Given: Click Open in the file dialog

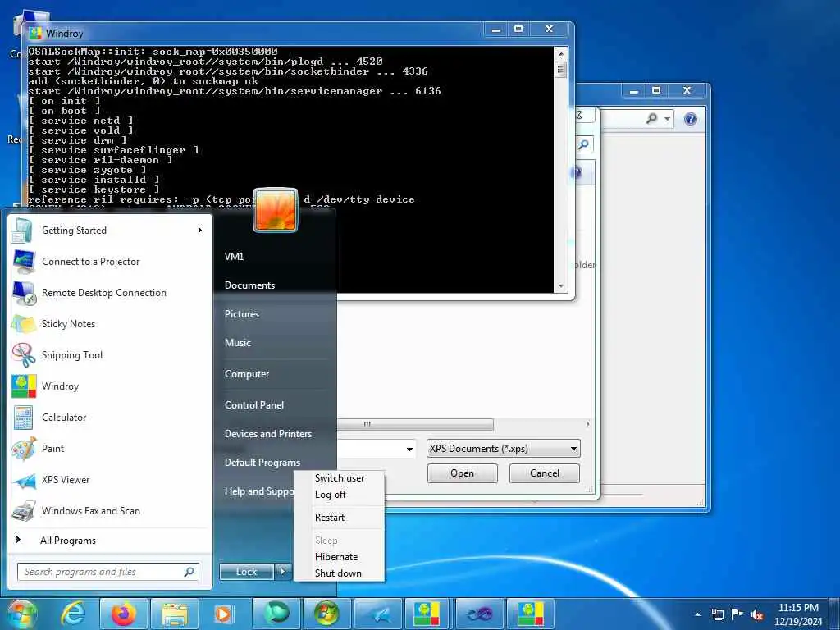Looking at the screenshot, I should tap(462, 473).
